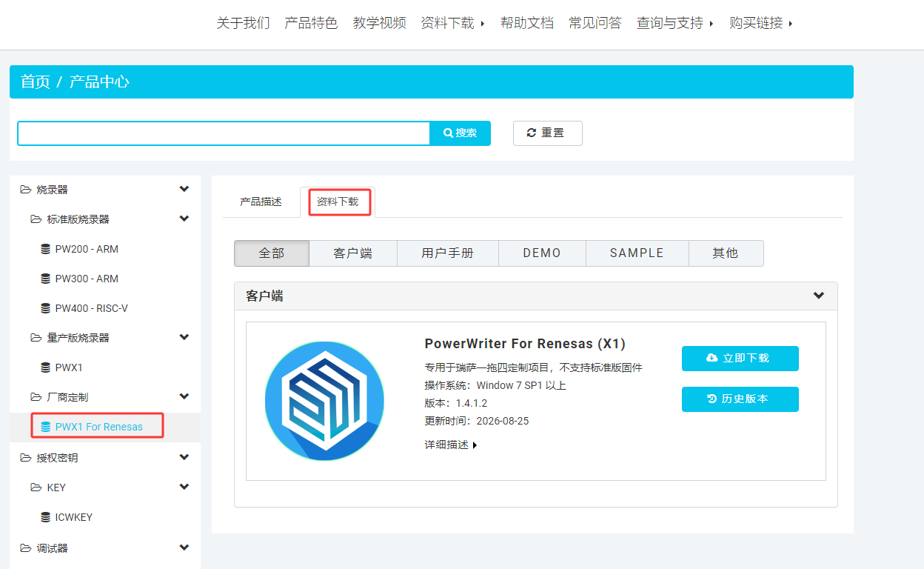
Task: Click the PowerWriter For Renesas (X1) title
Action: [x=525, y=344]
